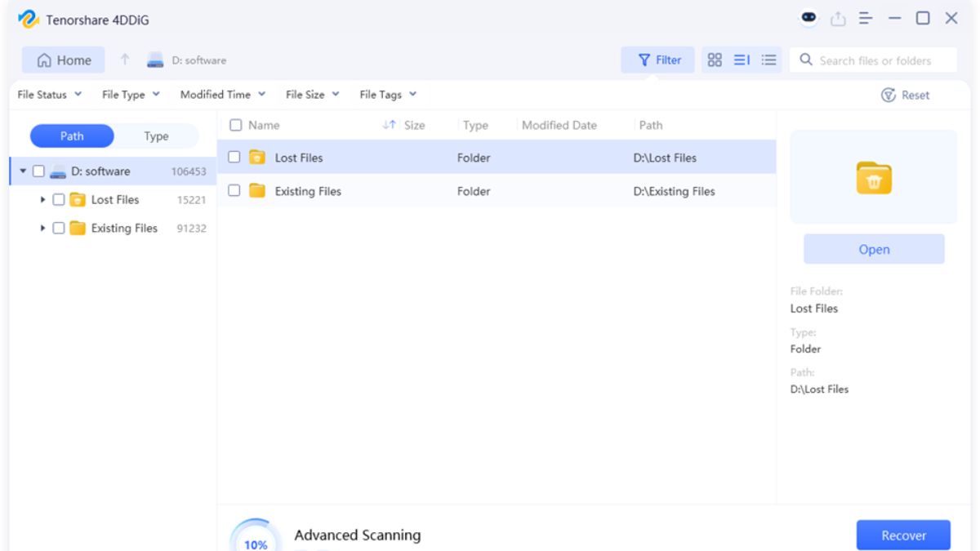Click the 15221 count beside Lost Files
Image resolution: width=980 pixels, height=551 pixels.
[x=192, y=200]
